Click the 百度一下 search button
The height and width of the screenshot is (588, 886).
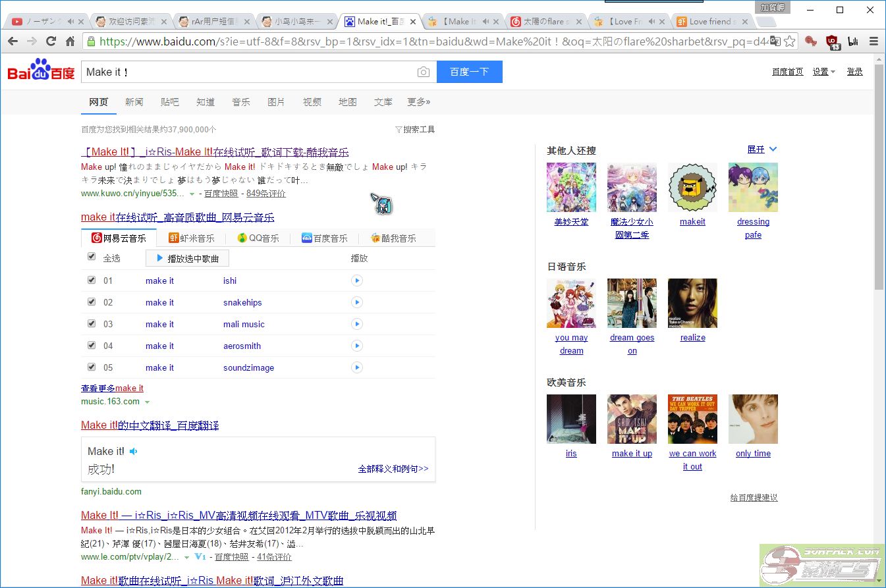pos(470,72)
